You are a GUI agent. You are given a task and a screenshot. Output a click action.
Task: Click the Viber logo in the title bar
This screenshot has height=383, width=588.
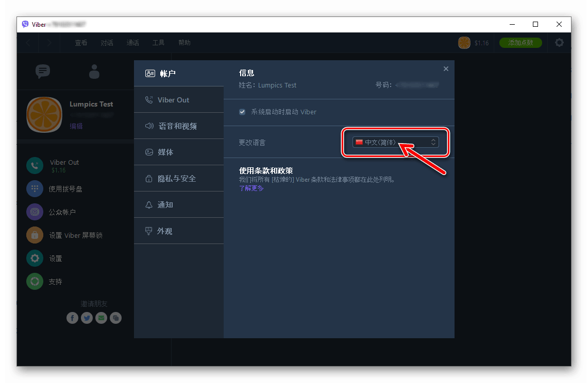coord(25,24)
